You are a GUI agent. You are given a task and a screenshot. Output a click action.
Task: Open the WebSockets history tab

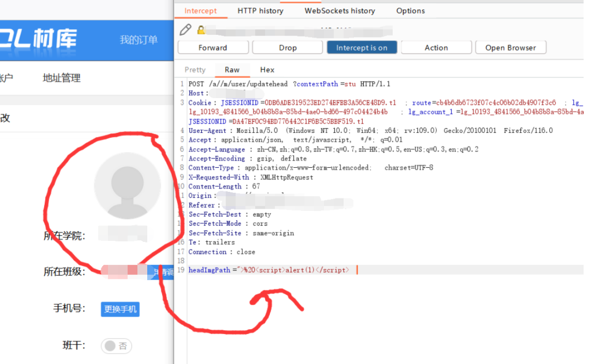[x=340, y=11]
